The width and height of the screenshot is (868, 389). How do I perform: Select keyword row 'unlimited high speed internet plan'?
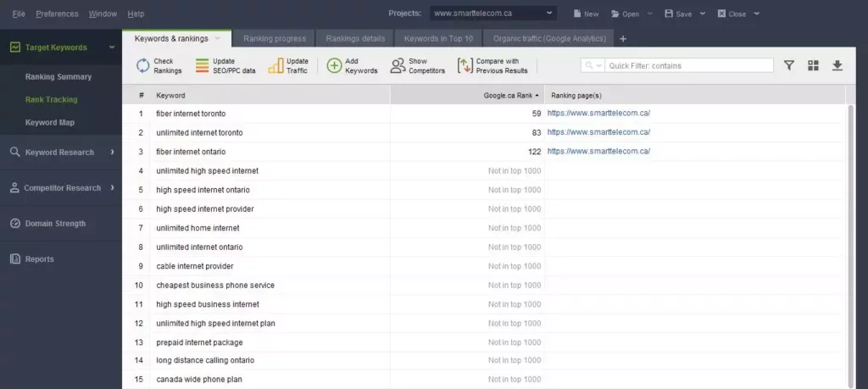(x=484, y=323)
